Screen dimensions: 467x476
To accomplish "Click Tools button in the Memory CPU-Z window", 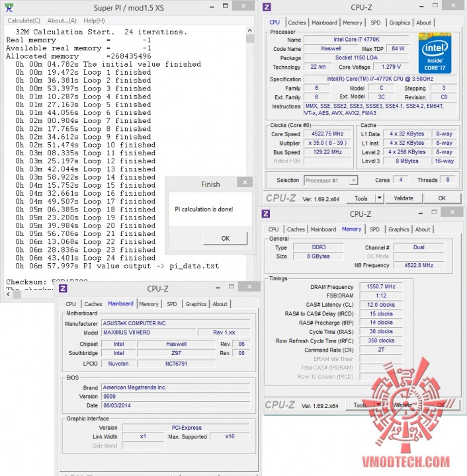I will tap(360, 405).
